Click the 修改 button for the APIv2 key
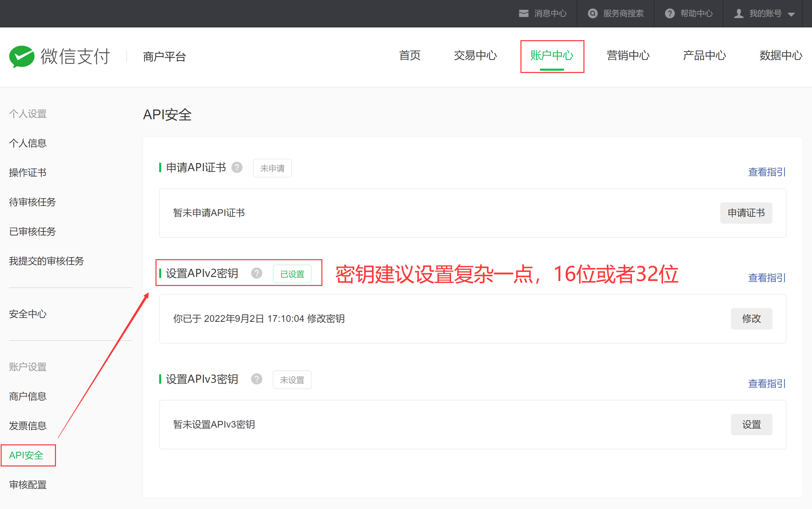This screenshot has width=812, height=509. (x=751, y=318)
